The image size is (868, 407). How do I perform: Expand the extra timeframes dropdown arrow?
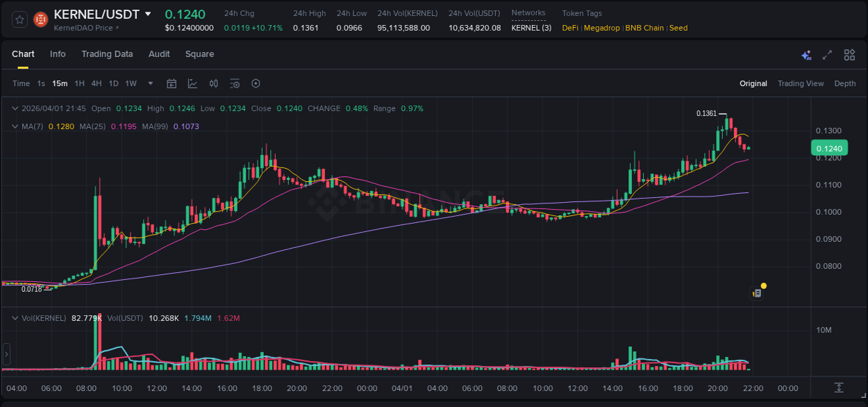click(149, 83)
